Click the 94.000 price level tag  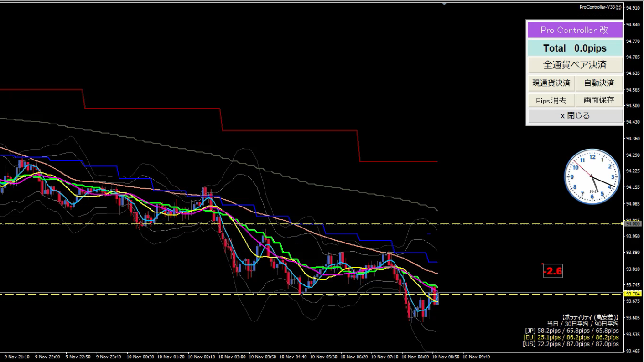(633, 224)
